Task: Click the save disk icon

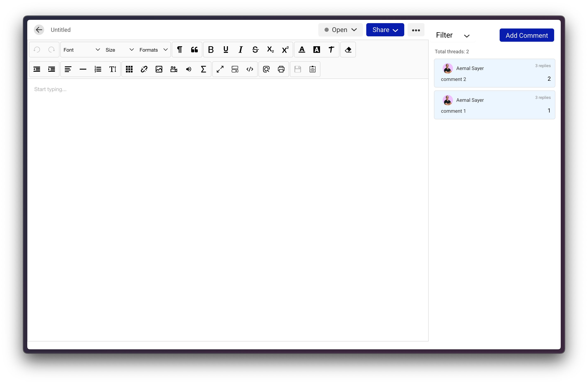Action: pos(298,69)
